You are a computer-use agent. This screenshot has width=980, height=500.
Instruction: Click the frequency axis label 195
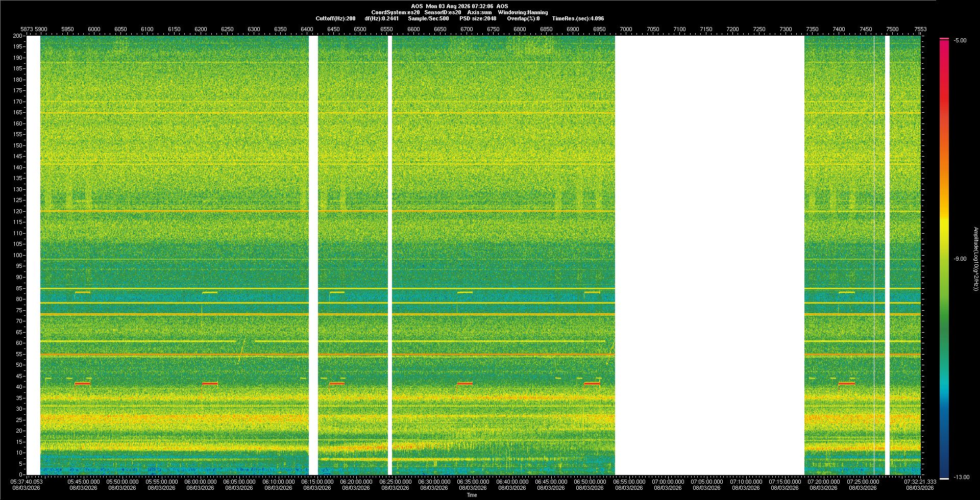18,46
